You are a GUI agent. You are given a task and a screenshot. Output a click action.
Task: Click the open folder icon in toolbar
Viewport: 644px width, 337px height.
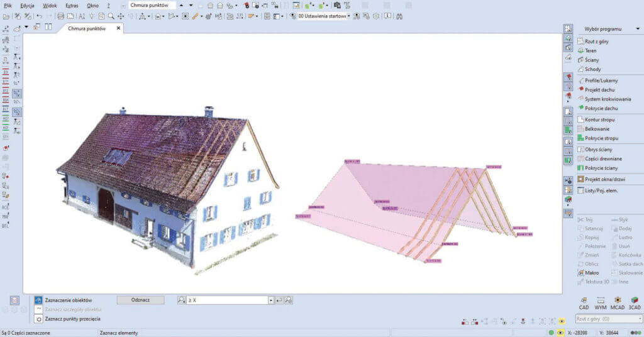pos(6,16)
